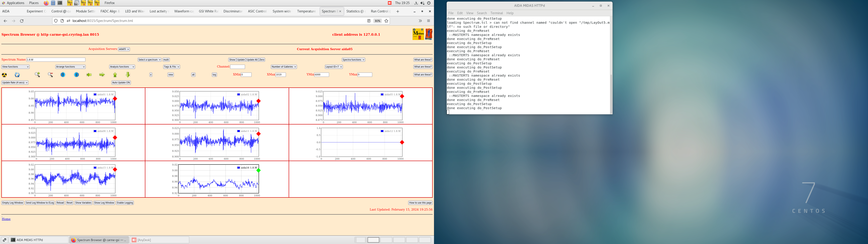Click the yellow radiation hazard icon
868x244 pixels.
(x=4, y=75)
